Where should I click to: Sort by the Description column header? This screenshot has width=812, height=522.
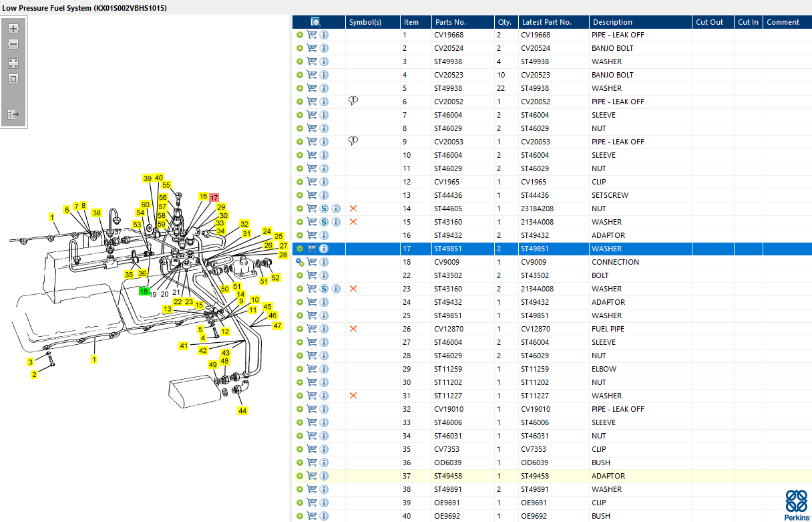[x=612, y=22]
